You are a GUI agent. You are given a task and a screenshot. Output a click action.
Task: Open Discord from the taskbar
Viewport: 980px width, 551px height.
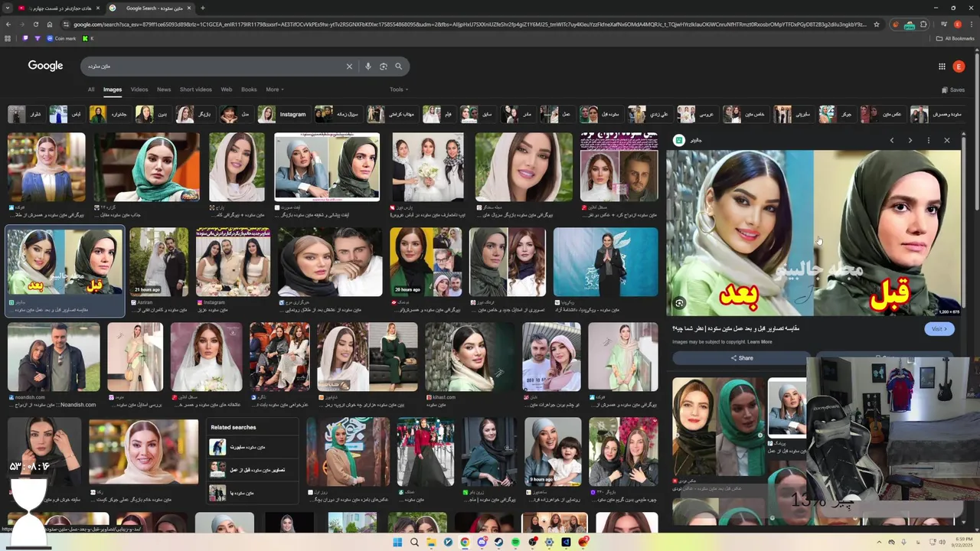tap(482, 543)
